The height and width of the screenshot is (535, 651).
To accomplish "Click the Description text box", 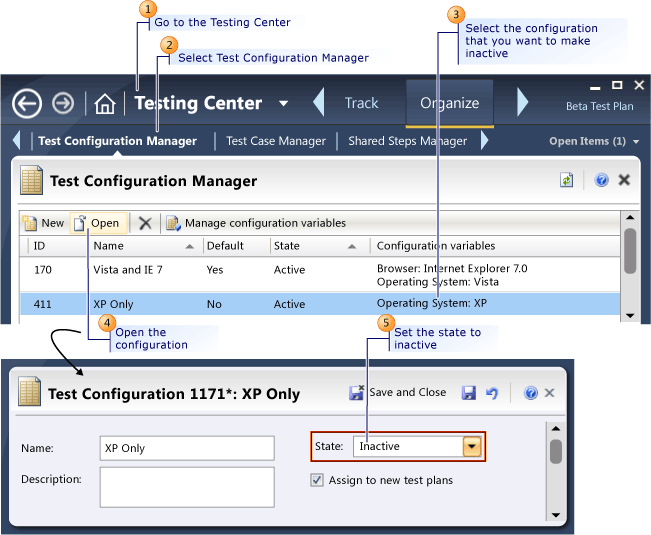I will point(187,487).
